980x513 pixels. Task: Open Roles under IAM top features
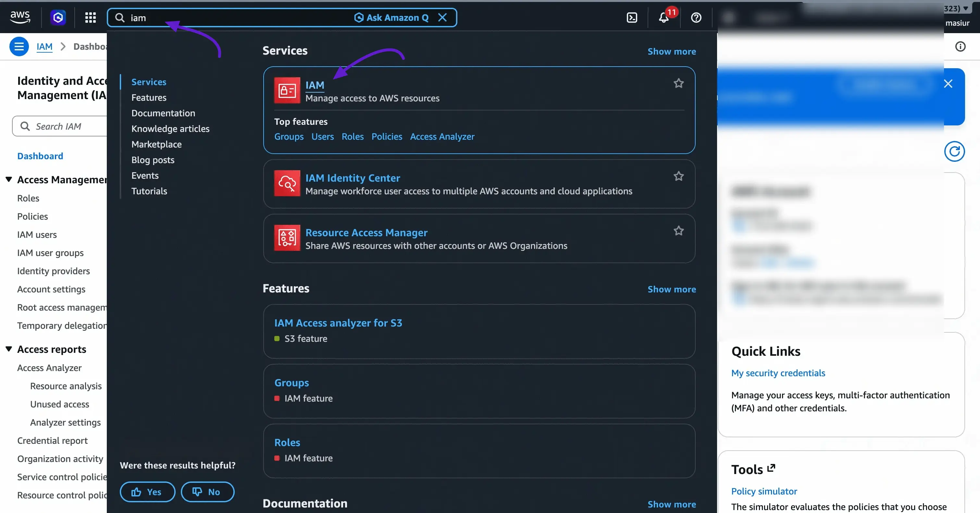(352, 136)
